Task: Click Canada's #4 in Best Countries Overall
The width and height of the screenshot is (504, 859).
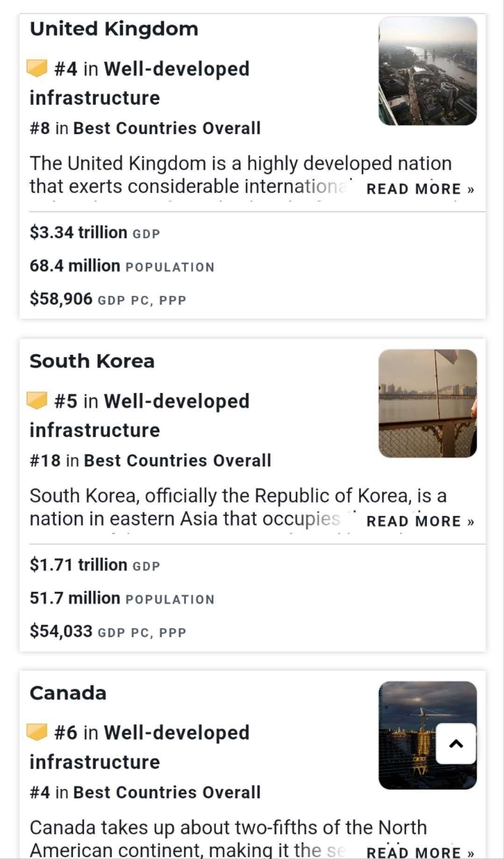Action: [145, 792]
